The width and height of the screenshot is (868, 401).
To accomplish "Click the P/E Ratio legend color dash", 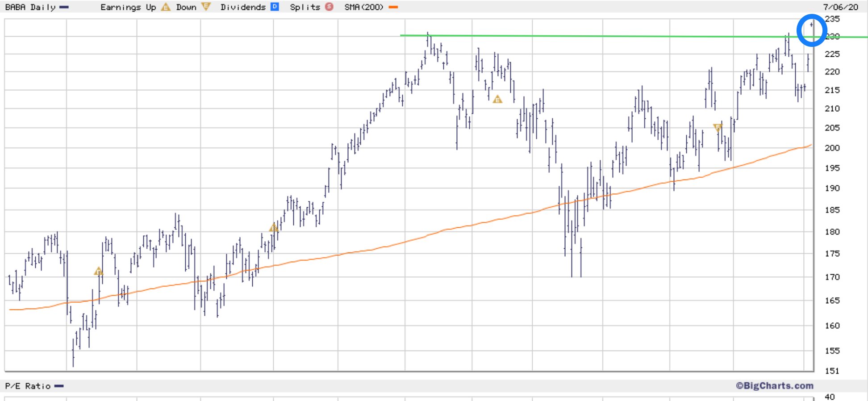I will (59, 386).
